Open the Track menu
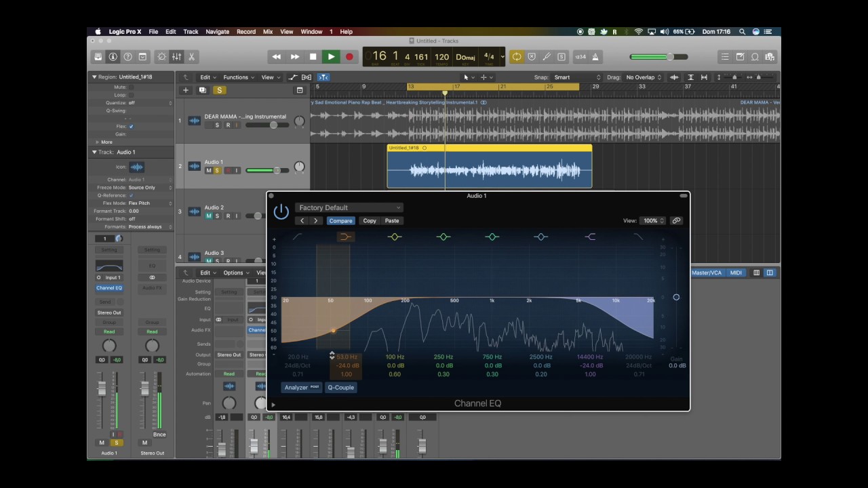 (191, 32)
